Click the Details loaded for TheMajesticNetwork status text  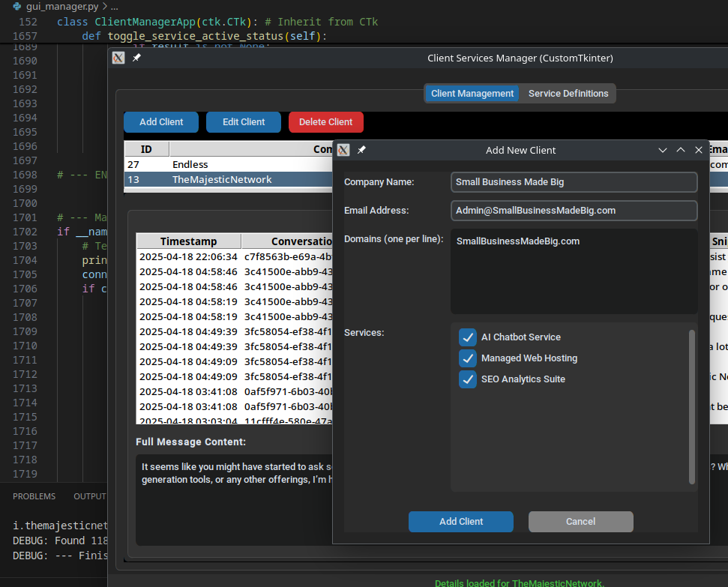(x=519, y=583)
